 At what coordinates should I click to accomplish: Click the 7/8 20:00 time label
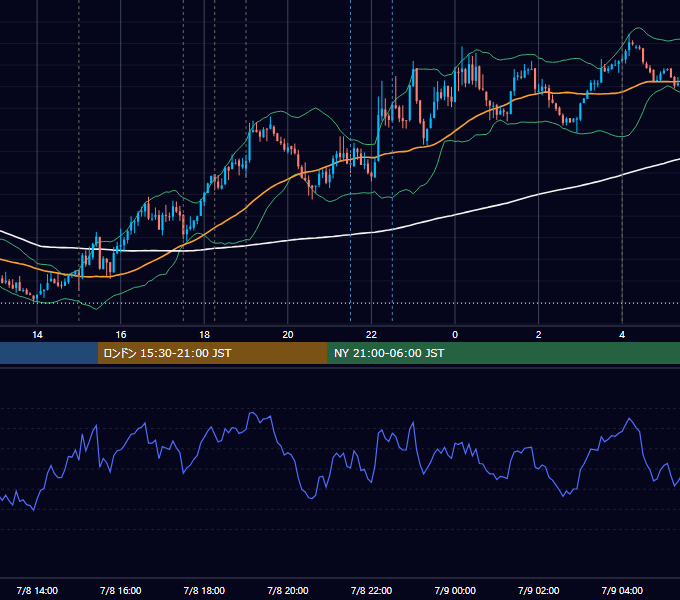point(288,590)
